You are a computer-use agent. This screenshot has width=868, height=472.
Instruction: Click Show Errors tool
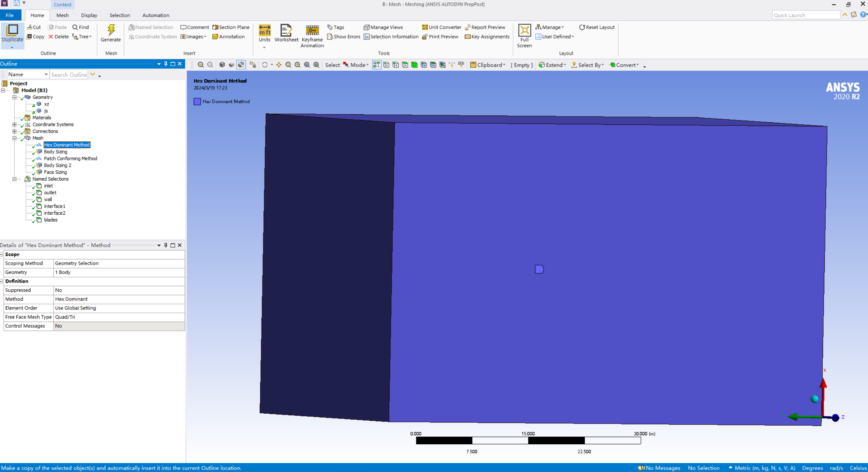pos(343,36)
